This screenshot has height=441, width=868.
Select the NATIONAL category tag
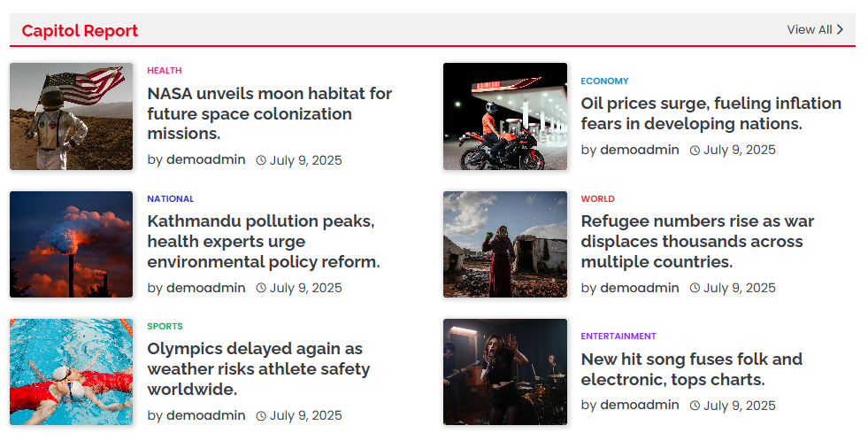point(171,199)
